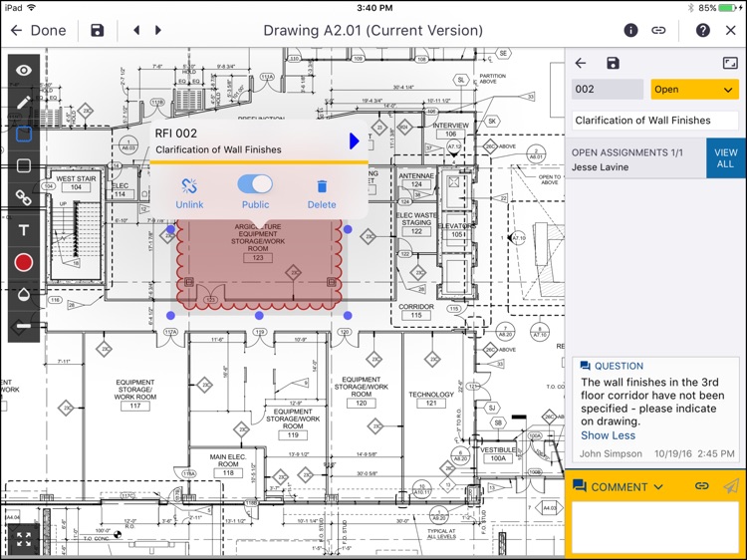Attach a link to the comment
This screenshot has height=560, width=747.
[x=701, y=486]
